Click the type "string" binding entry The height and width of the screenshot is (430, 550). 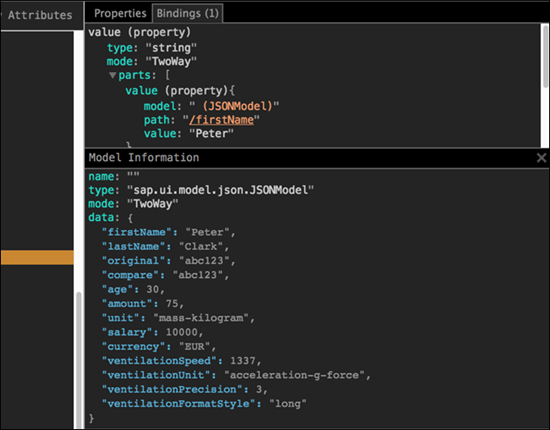click(152, 48)
